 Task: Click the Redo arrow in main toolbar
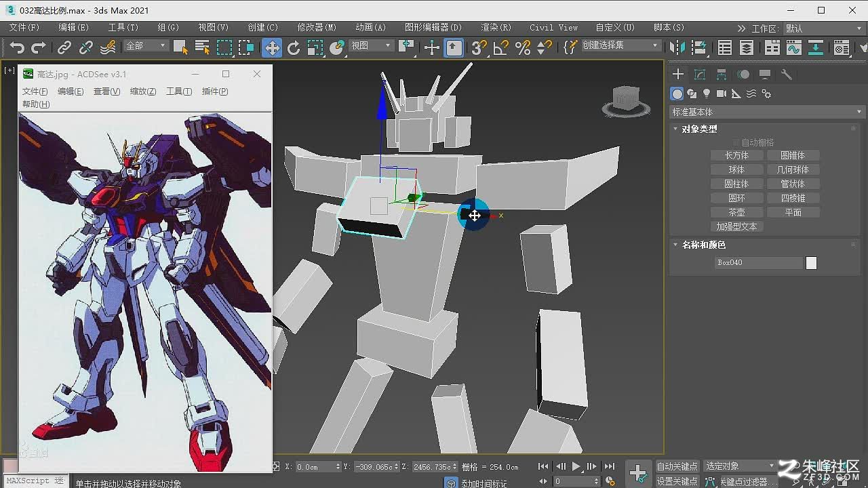(39, 47)
